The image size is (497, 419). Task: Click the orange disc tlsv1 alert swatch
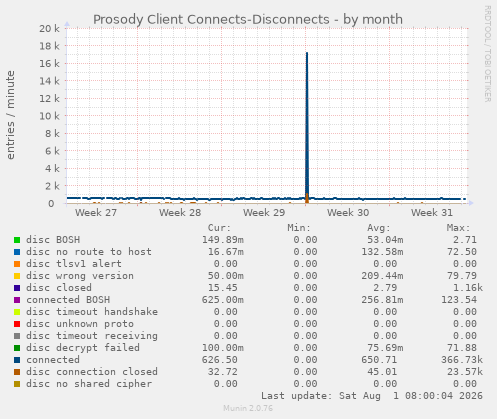click(x=17, y=264)
